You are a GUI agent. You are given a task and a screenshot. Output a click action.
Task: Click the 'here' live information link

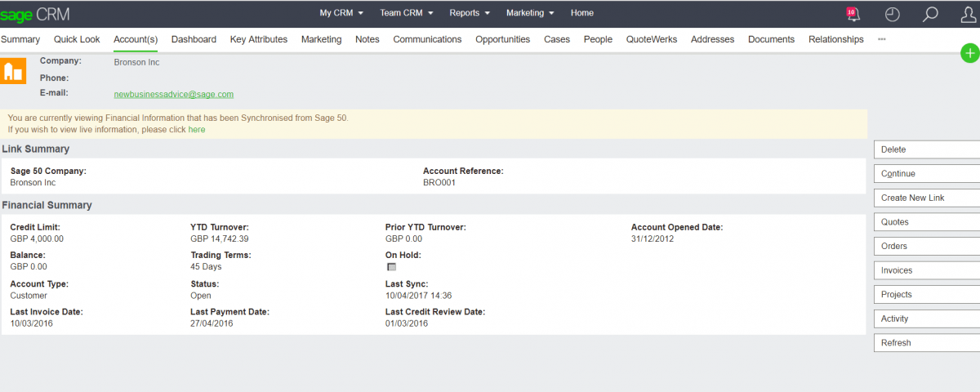click(x=197, y=129)
